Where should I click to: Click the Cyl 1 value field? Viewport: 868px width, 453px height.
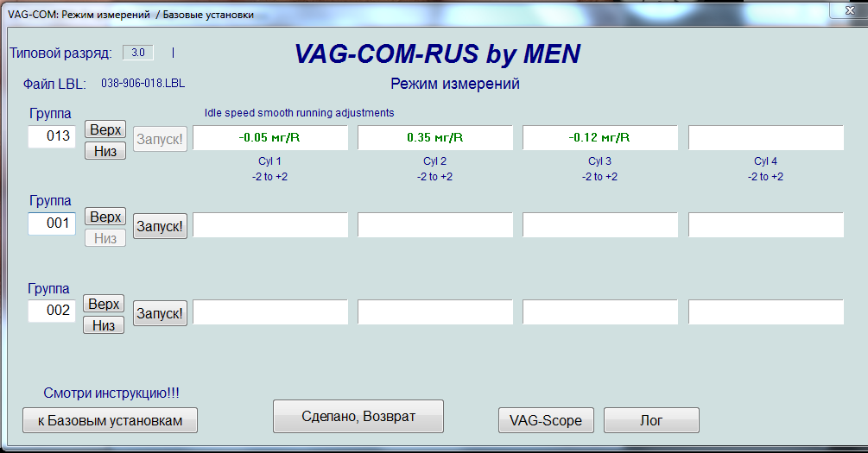click(x=269, y=137)
